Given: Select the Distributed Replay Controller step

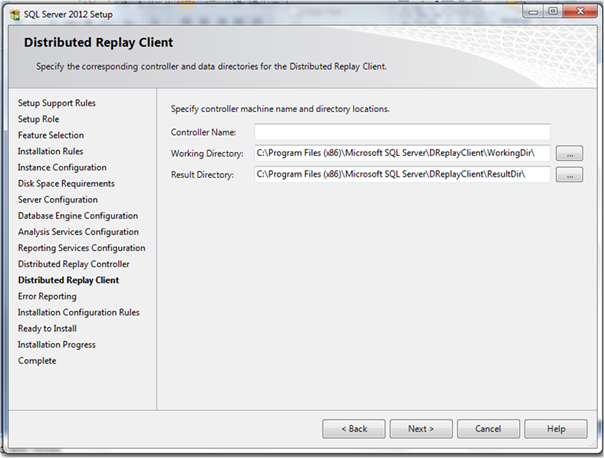Looking at the screenshot, I should click(74, 264).
